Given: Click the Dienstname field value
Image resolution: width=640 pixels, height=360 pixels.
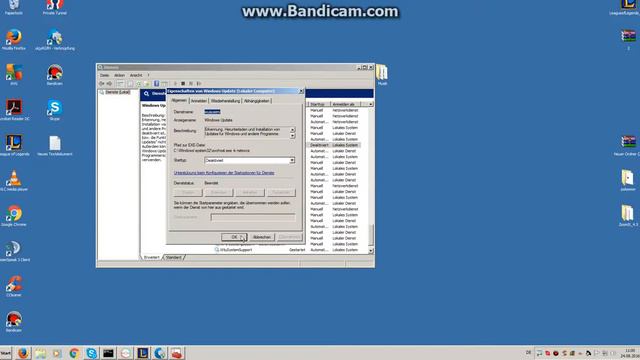Looking at the screenshot, I should pos(212,111).
